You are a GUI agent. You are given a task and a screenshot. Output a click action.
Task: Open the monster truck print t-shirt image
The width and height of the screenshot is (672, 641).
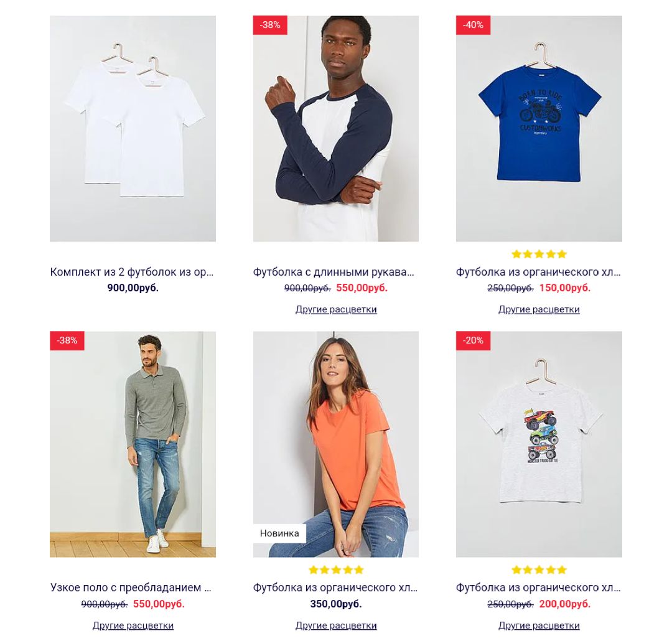click(539, 444)
